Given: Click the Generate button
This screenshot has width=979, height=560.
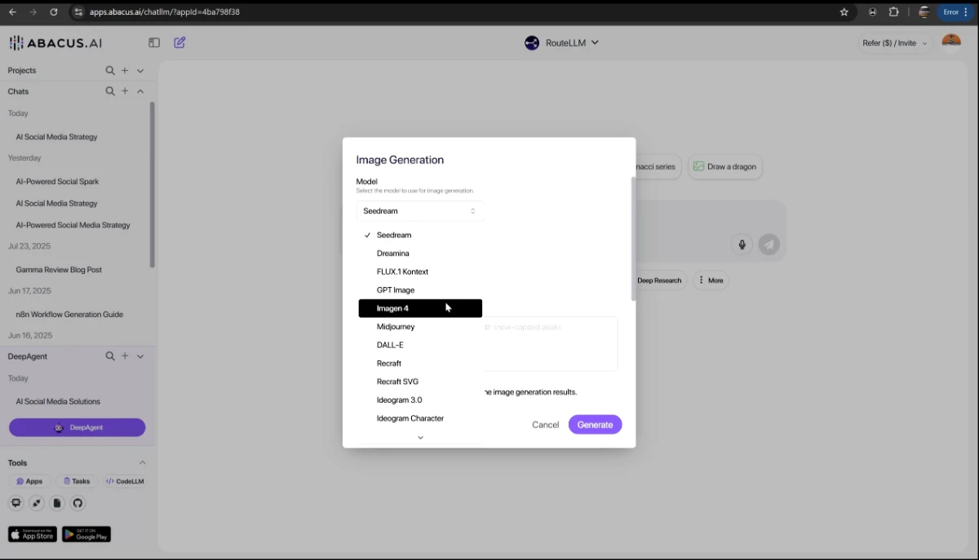Looking at the screenshot, I should click(x=595, y=425).
